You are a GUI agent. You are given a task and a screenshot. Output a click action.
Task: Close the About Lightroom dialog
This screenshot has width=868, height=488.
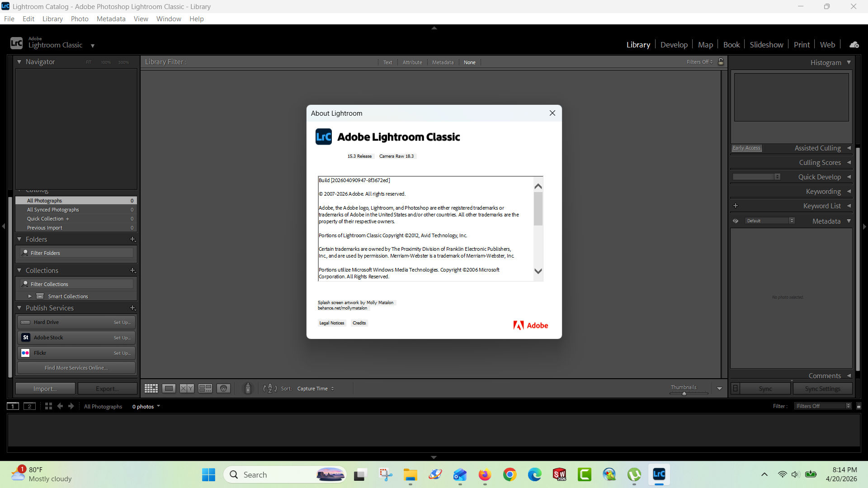coord(552,113)
